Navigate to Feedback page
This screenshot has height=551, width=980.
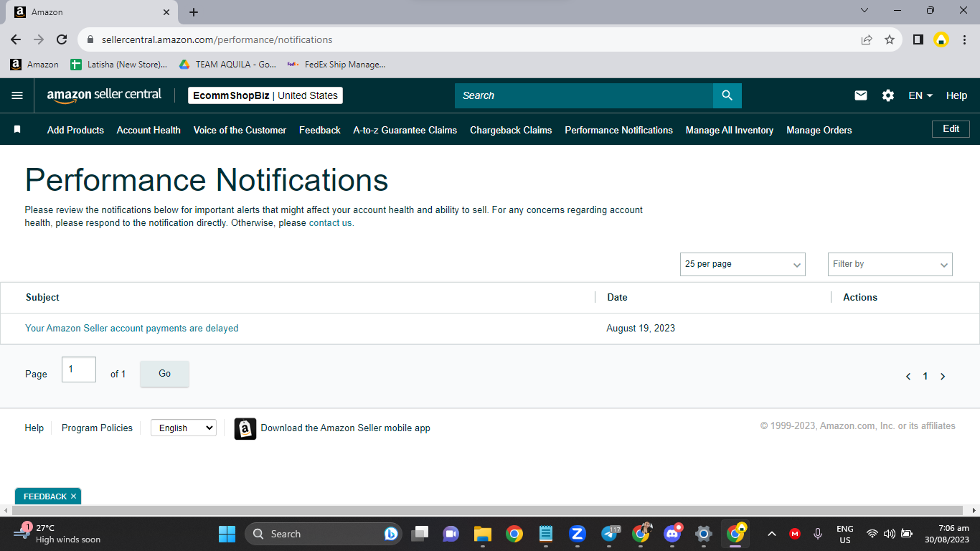320,130
